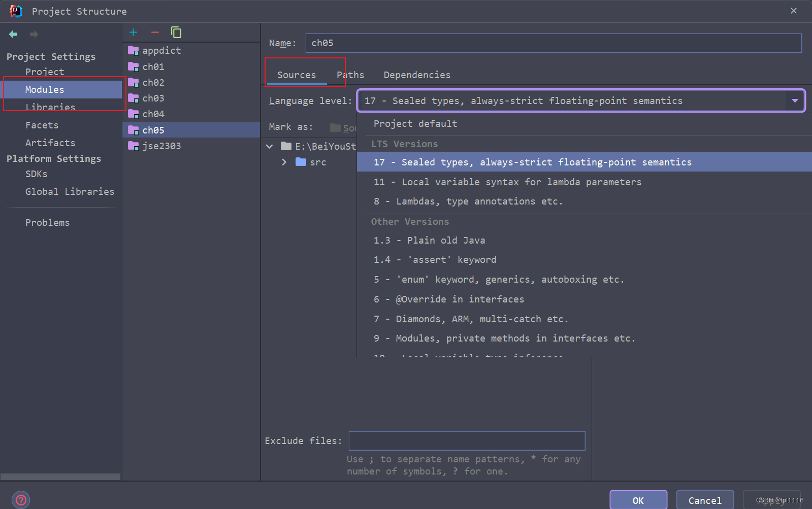Choose level 1.3 Plain old Java
Screen dimensions: 812x509
pyautogui.click(x=584, y=240)
